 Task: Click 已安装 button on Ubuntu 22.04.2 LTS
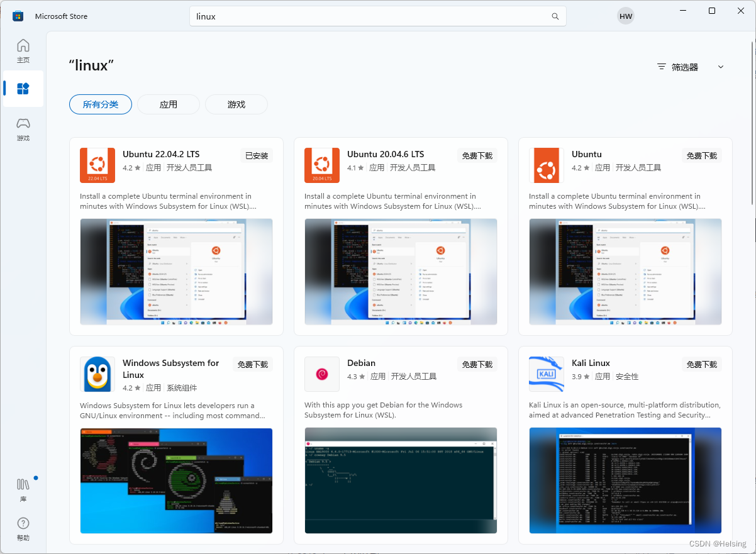[x=257, y=156]
